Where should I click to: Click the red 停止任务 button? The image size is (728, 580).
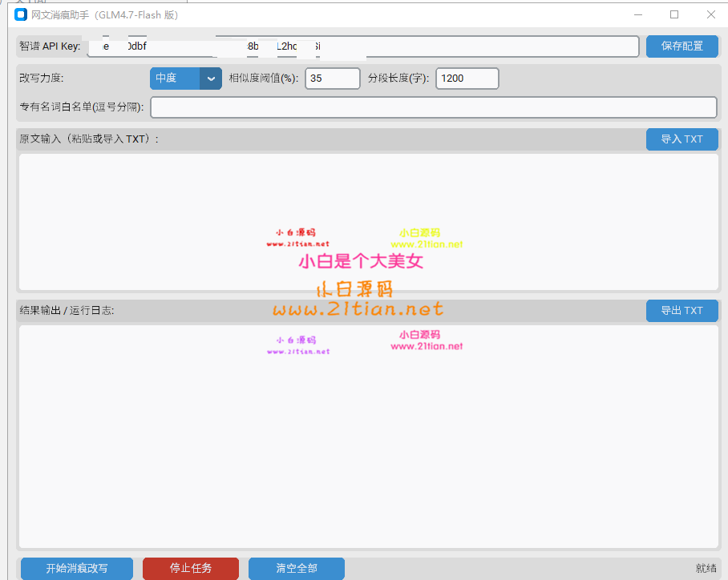[x=191, y=569]
